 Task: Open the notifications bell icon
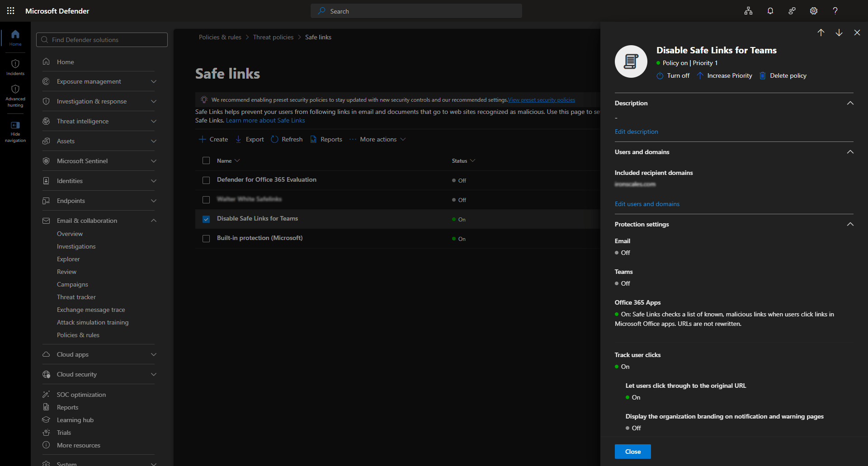point(770,11)
